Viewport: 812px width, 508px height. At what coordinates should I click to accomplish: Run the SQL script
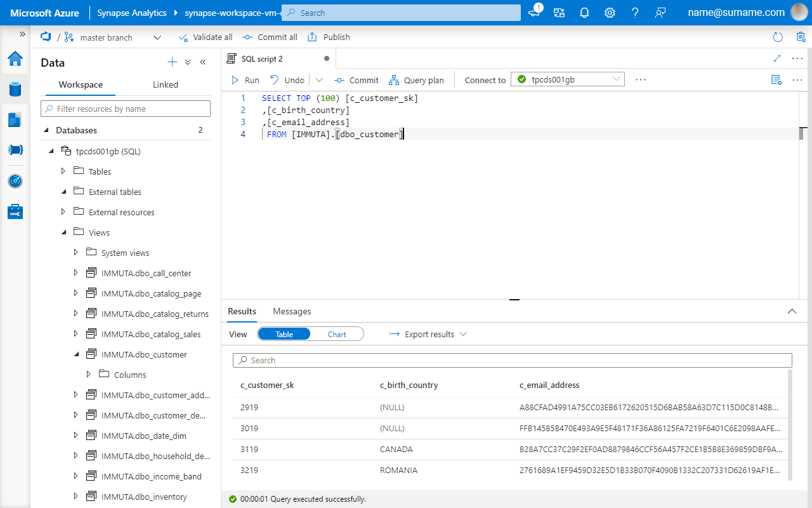245,80
